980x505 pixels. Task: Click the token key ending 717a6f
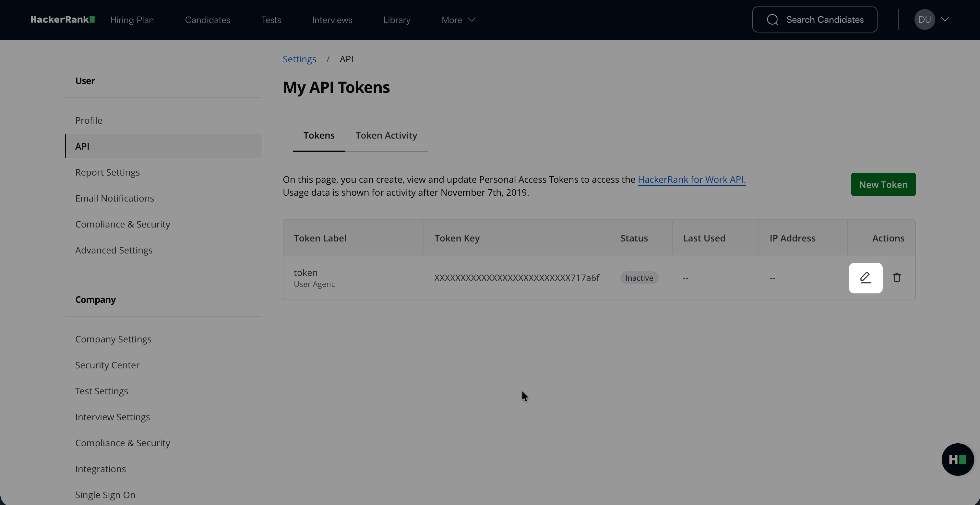click(517, 277)
